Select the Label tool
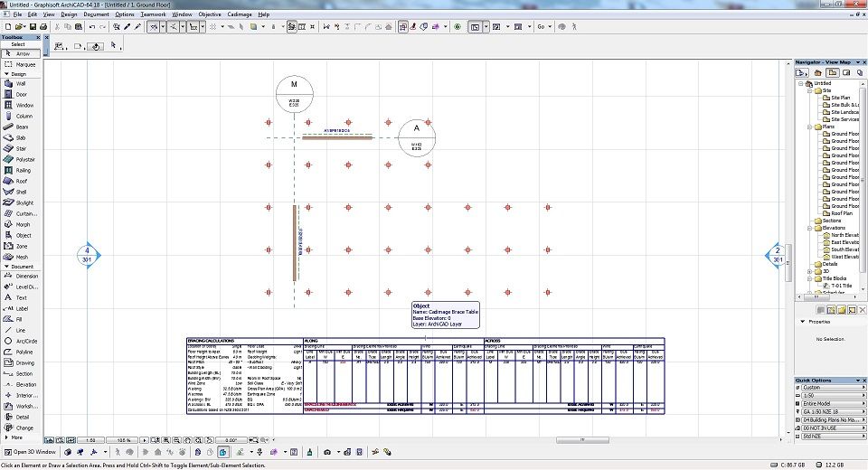The image size is (868, 470). [x=21, y=309]
